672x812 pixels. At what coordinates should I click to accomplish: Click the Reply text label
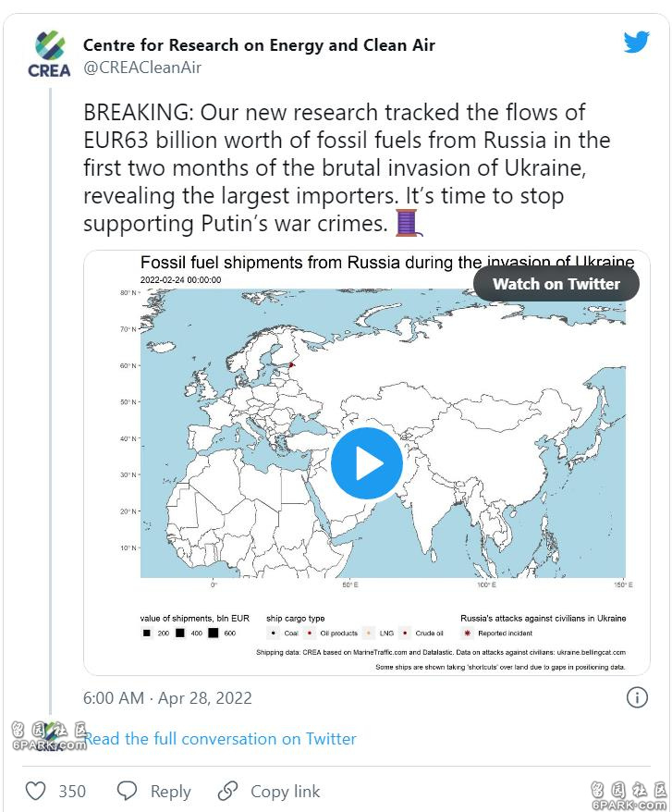click(x=170, y=792)
